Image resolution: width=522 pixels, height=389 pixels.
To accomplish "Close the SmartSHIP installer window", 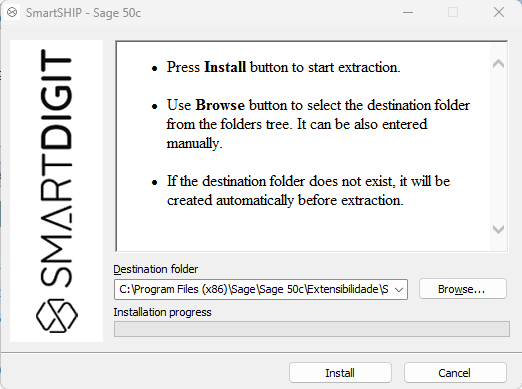I will click(499, 13).
